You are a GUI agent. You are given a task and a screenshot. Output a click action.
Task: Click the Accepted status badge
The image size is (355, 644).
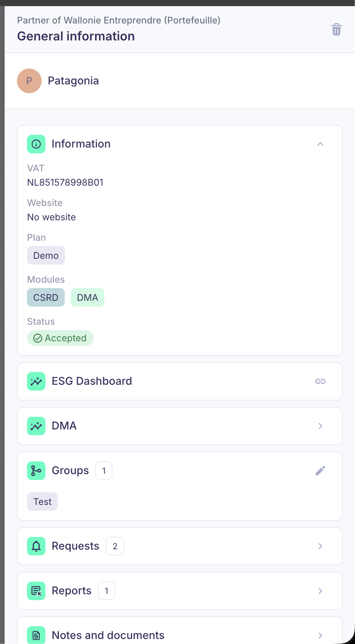[x=60, y=338]
